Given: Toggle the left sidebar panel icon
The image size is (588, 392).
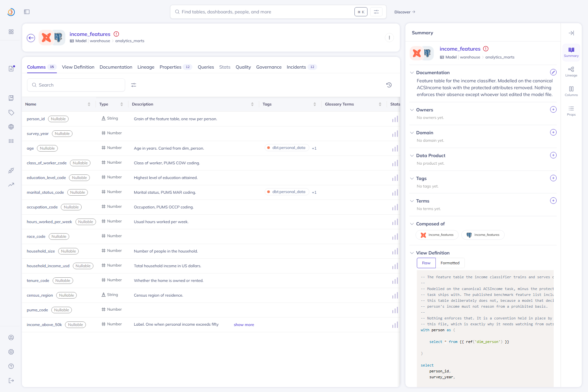Looking at the screenshot, I should point(27,12).
